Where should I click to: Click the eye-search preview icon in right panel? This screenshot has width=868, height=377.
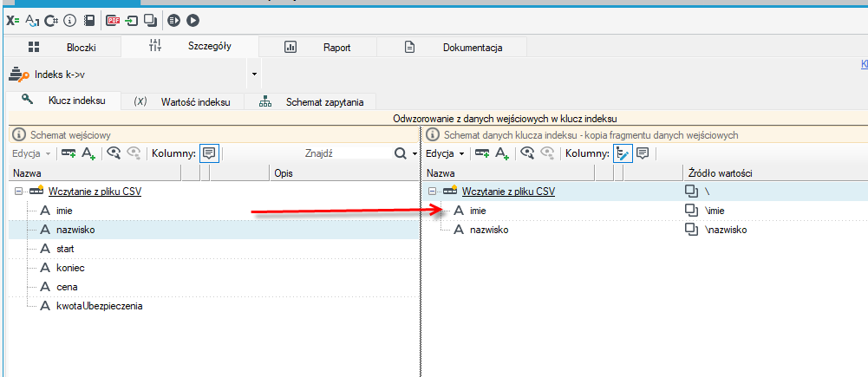pos(528,153)
